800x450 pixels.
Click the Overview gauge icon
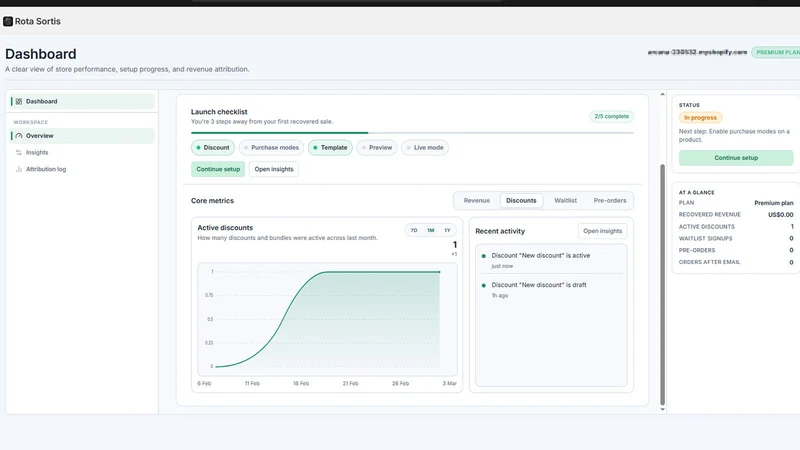[19, 136]
